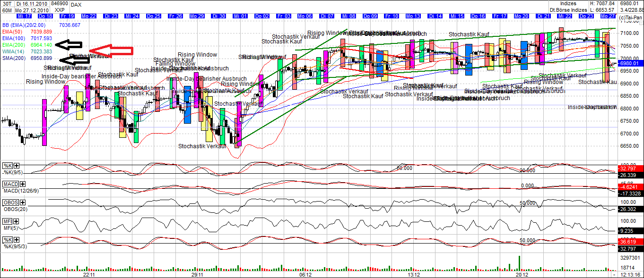This screenshot has width=644, height=278.
Task: Select the Di 30 date marker
Action: [x=219, y=16]
